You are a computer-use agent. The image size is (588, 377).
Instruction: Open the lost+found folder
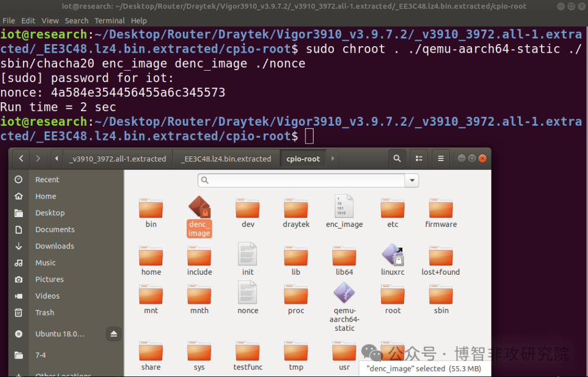click(441, 256)
